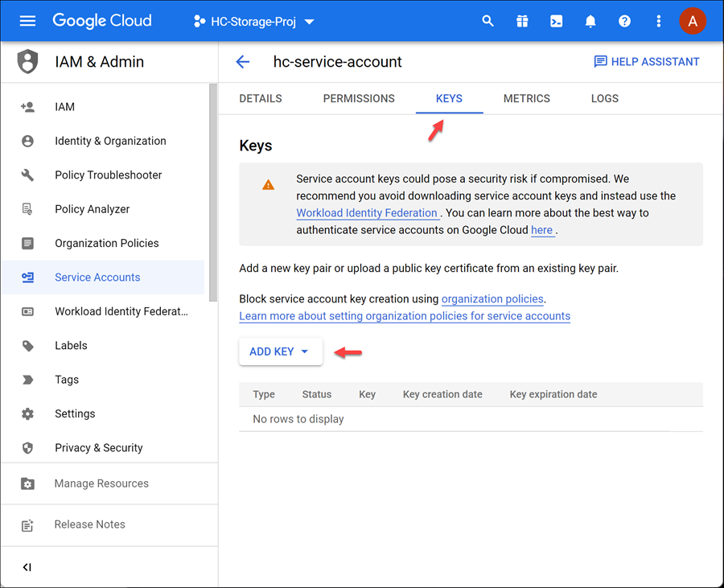Image resolution: width=724 pixels, height=588 pixels.
Task: Select the Keys tab
Action: (449, 98)
